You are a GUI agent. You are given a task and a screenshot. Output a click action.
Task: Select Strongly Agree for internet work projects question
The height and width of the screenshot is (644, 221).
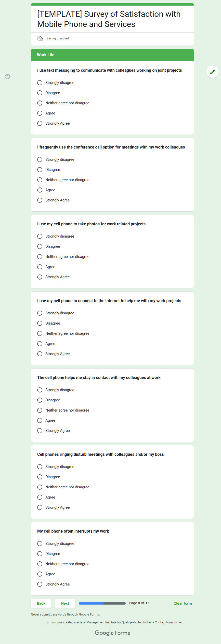[40, 354]
